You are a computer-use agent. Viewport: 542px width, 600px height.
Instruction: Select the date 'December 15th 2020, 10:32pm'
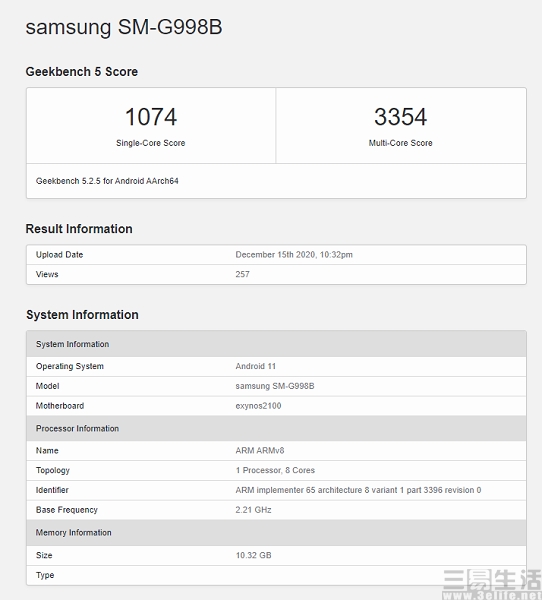294,255
